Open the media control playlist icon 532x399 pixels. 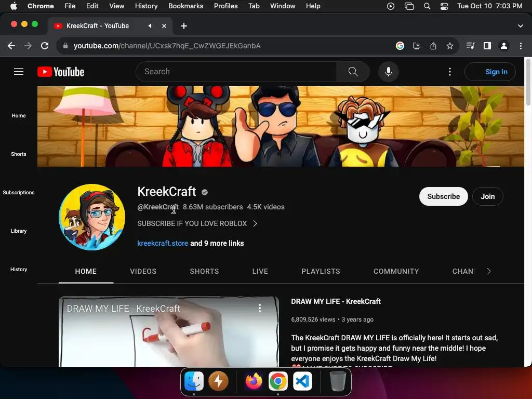(x=470, y=46)
